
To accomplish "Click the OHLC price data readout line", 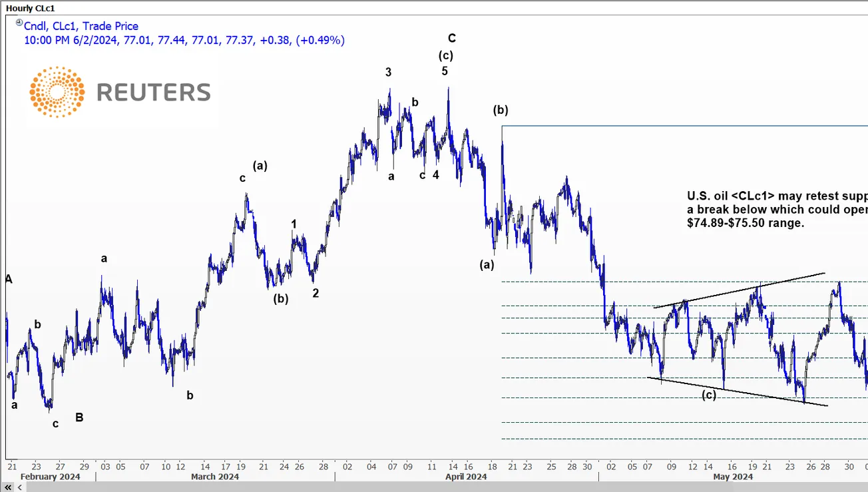I will pyautogui.click(x=184, y=40).
